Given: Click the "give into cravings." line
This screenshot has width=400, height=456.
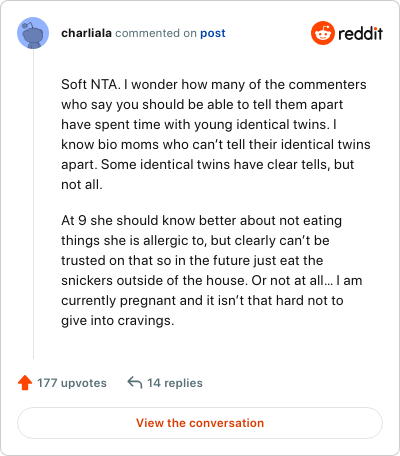Looking at the screenshot, I should point(118,321).
